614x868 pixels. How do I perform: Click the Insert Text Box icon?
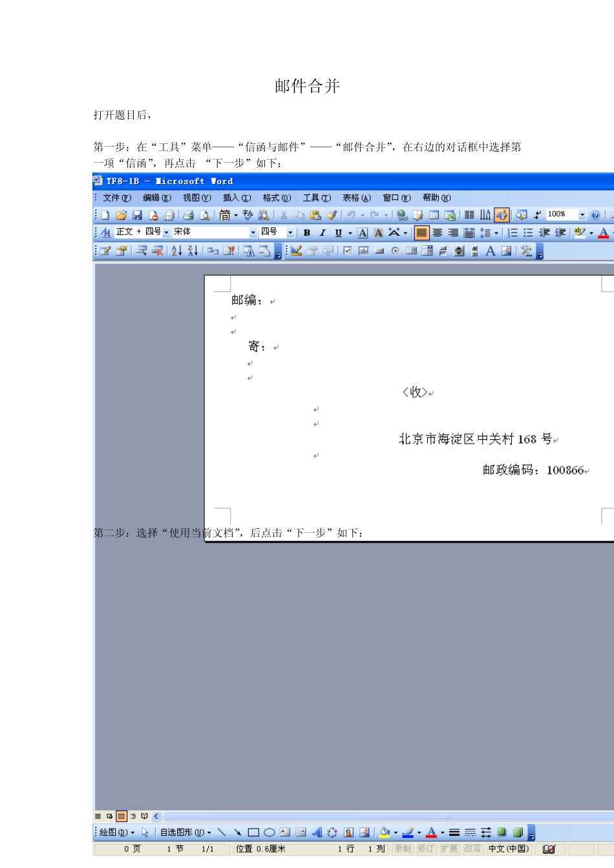[285, 832]
